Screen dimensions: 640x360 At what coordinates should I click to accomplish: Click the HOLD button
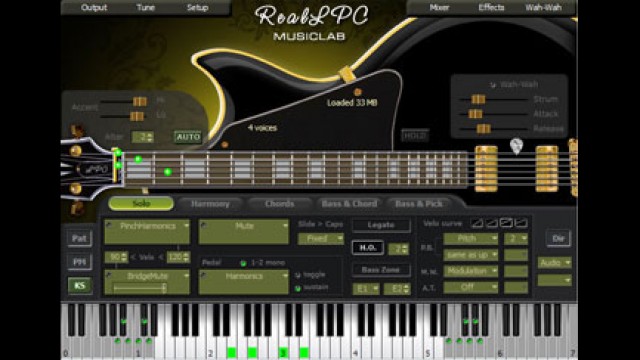[415, 136]
